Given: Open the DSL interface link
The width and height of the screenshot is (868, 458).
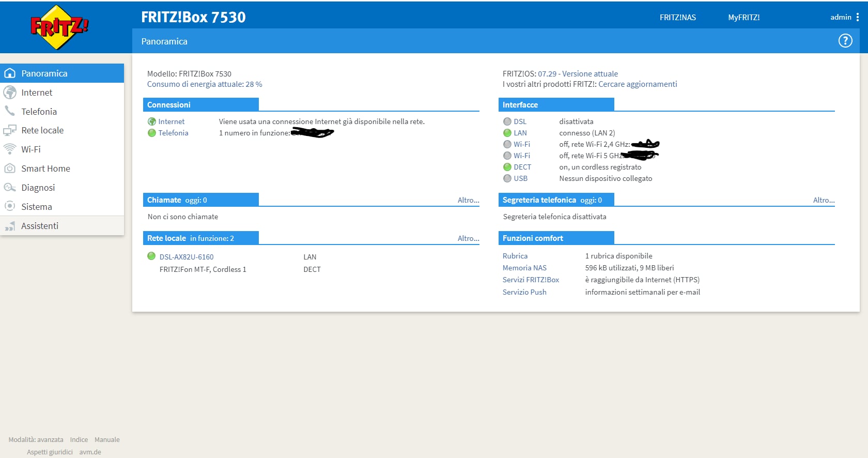Looking at the screenshot, I should point(520,121).
